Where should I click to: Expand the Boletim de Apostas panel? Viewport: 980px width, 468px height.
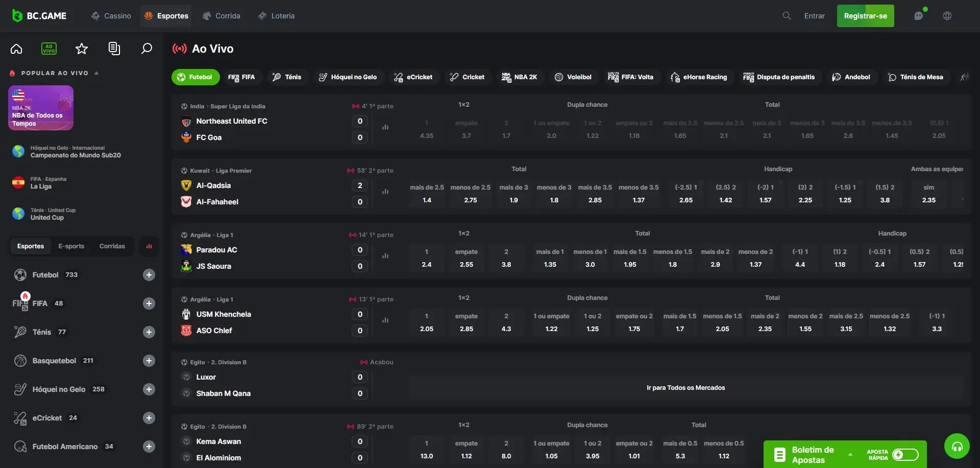point(850,454)
